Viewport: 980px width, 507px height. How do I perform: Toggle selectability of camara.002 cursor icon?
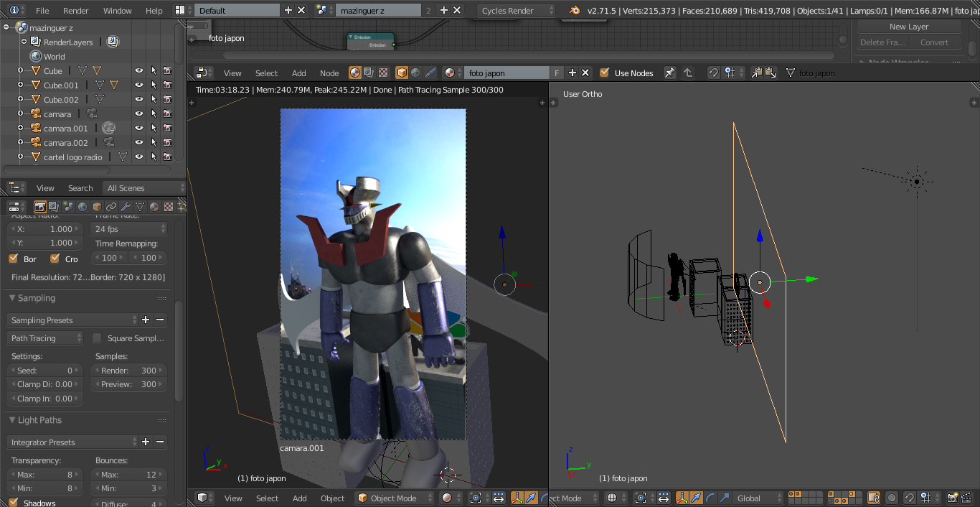pos(154,142)
